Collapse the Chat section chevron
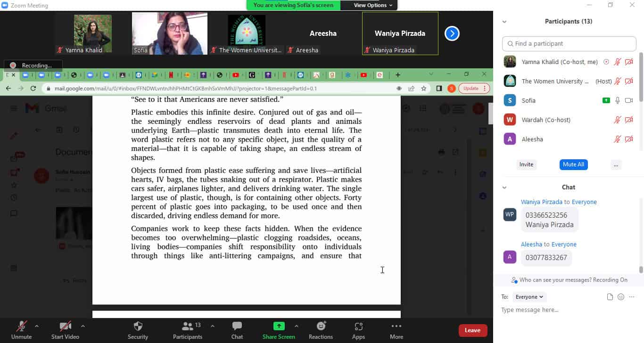 (x=504, y=188)
